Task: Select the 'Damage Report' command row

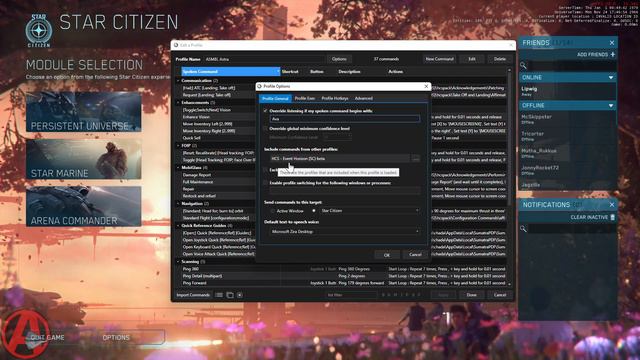Action: click(197, 175)
